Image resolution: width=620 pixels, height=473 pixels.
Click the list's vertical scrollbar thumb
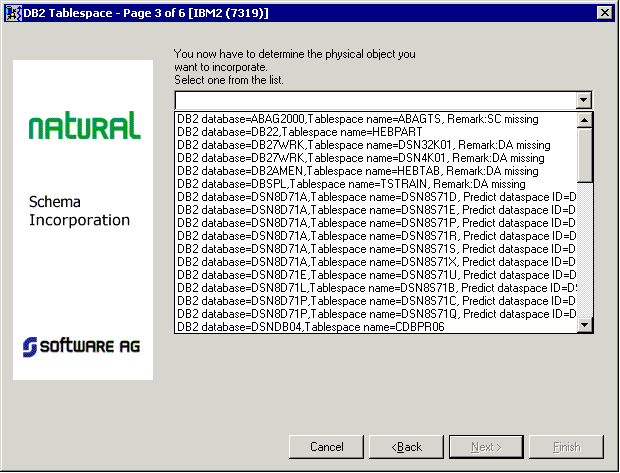pos(585,153)
